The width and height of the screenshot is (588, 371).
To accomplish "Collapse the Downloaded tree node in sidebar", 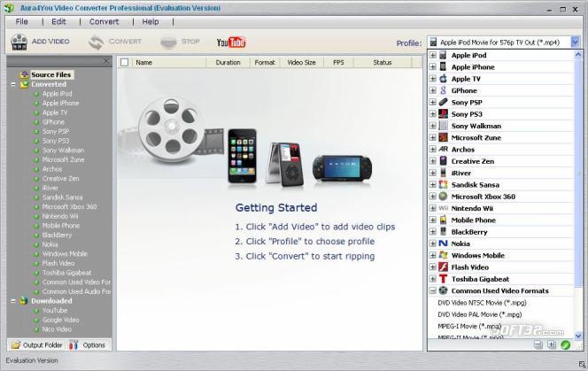I will point(13,301).
